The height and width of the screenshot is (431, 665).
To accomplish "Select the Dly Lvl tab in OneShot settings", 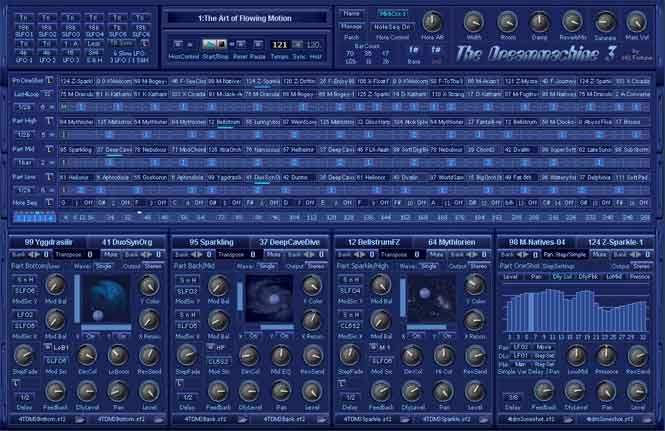I will click(562, 277).
